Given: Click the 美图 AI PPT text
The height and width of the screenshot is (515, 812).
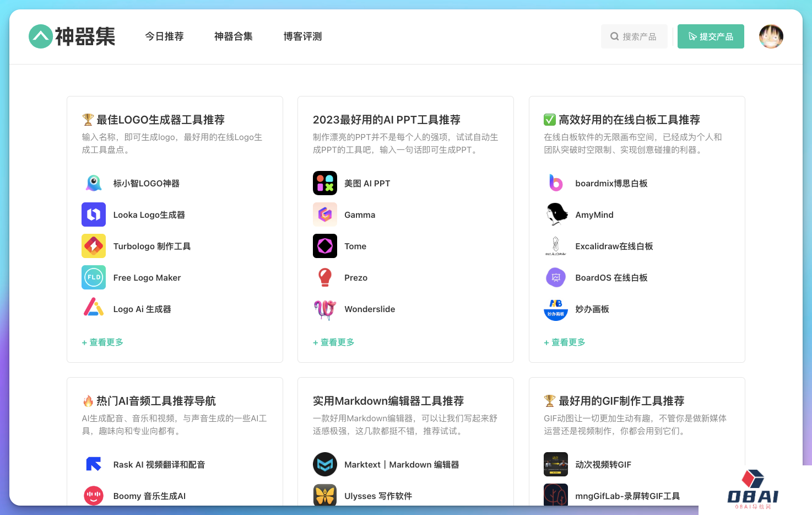Looking at the screenshot, I should tap(367, 183).
